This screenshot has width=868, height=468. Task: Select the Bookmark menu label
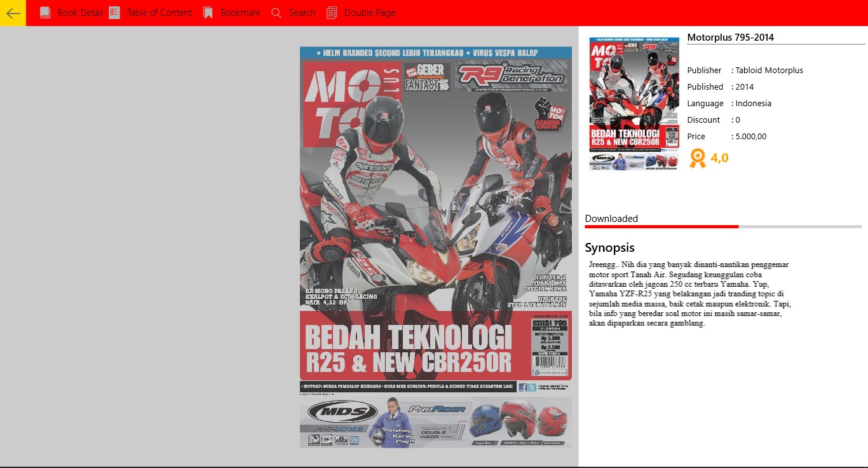click(240, 13)
